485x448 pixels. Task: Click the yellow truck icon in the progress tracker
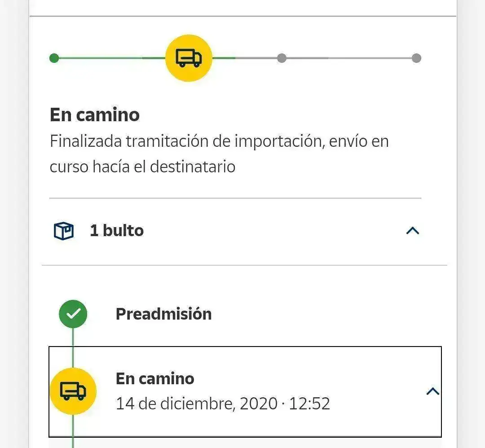(188, 58)
